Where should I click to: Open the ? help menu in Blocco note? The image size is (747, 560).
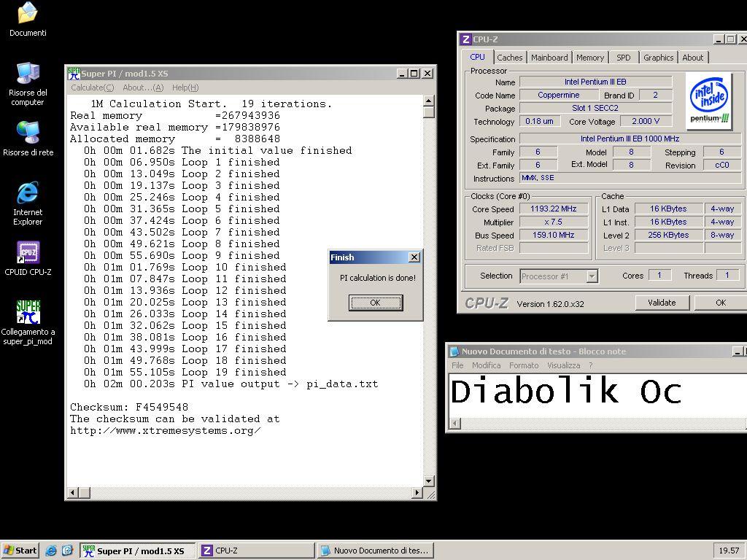coord(591,365)
